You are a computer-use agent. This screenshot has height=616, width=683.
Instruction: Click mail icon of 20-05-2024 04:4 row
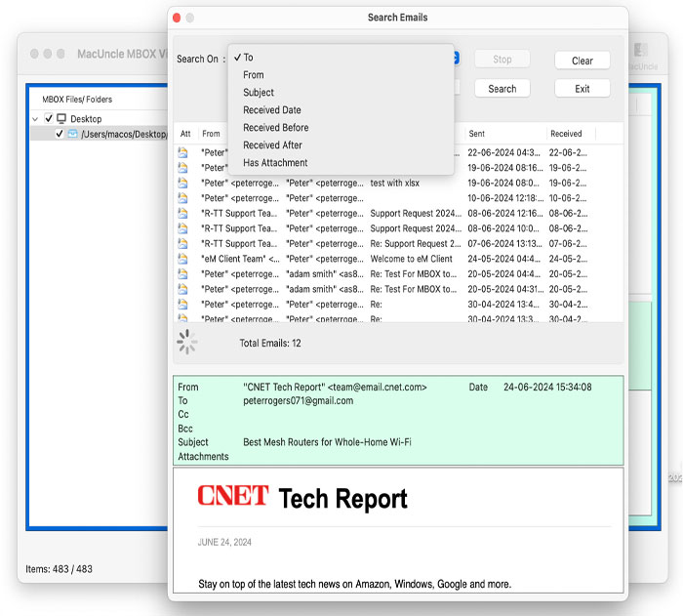[183, 273]
